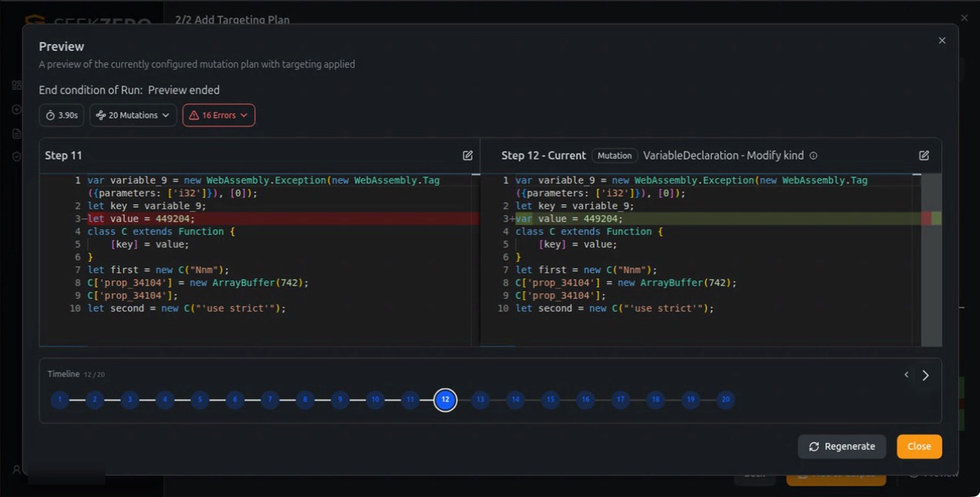Select timeline step 5
This screenshot has width=980, height=497.
[200, 400]
